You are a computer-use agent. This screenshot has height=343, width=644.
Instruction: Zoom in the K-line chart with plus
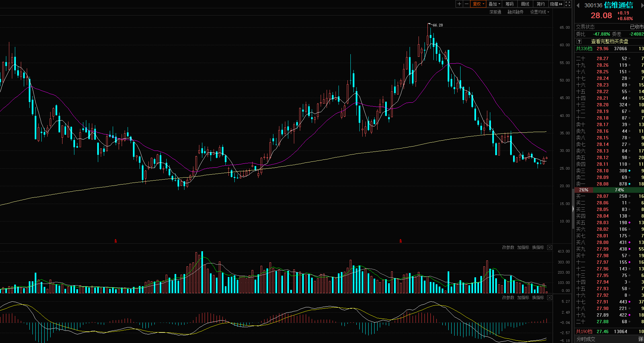click(459, 4)
